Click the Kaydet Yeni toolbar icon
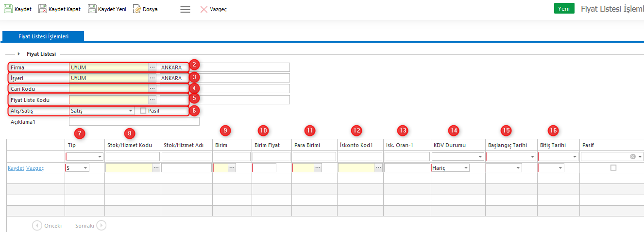 tap(92, 9)
